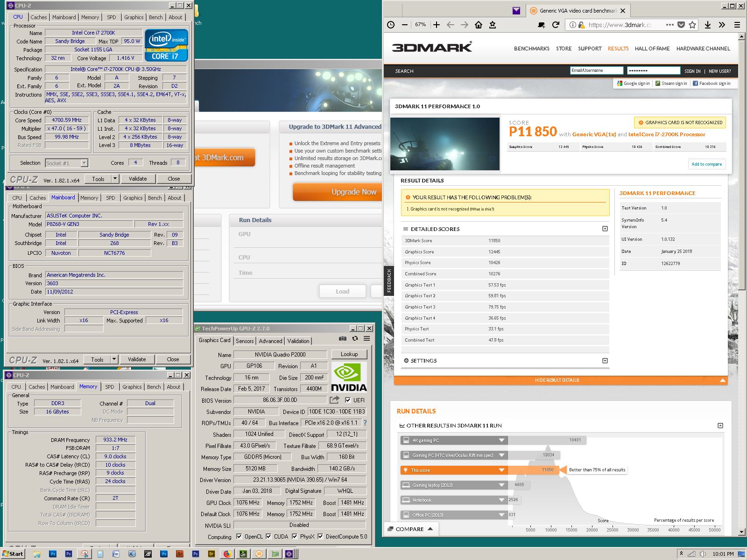The height and width of the screenshot is (560, 747).
Task: Click the Email/Username input field
Action: [597, 70]
